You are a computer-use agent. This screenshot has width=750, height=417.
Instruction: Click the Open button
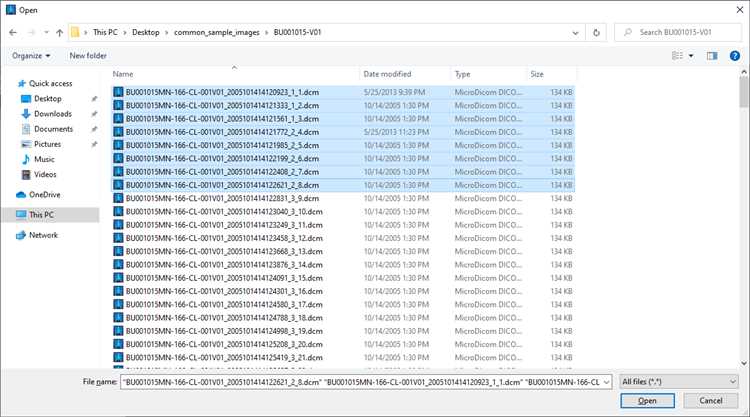pyautogui.click(x=647, y=401)
